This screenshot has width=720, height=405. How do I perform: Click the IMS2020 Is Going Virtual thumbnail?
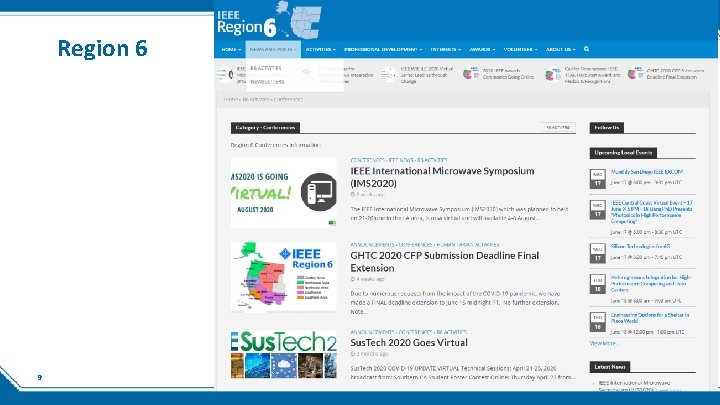coord(283,193)
